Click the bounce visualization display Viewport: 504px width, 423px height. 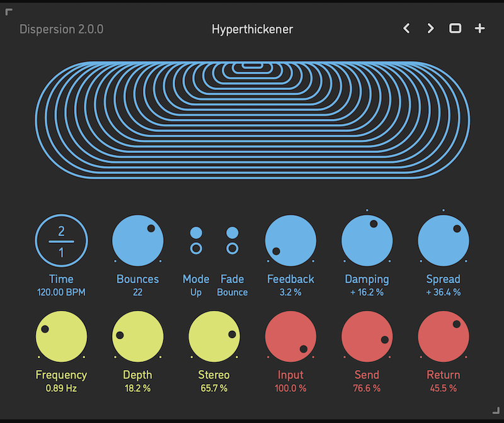point(252,120)
